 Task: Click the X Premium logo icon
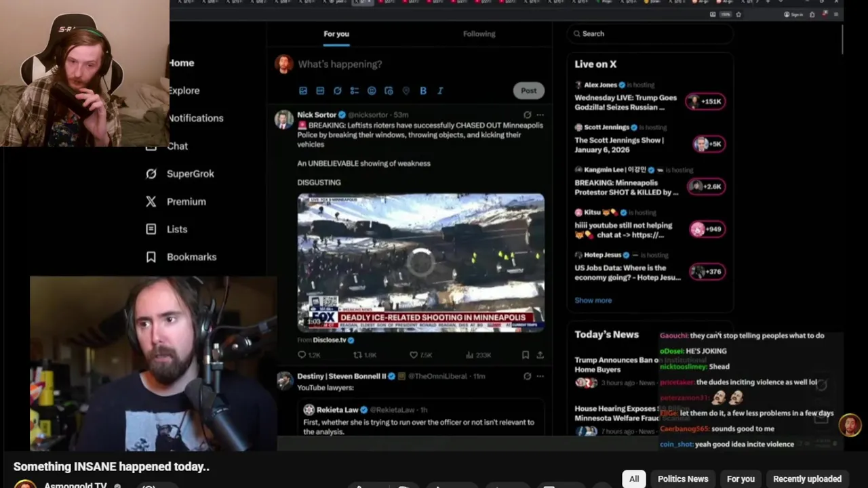[x=151, y=201]
